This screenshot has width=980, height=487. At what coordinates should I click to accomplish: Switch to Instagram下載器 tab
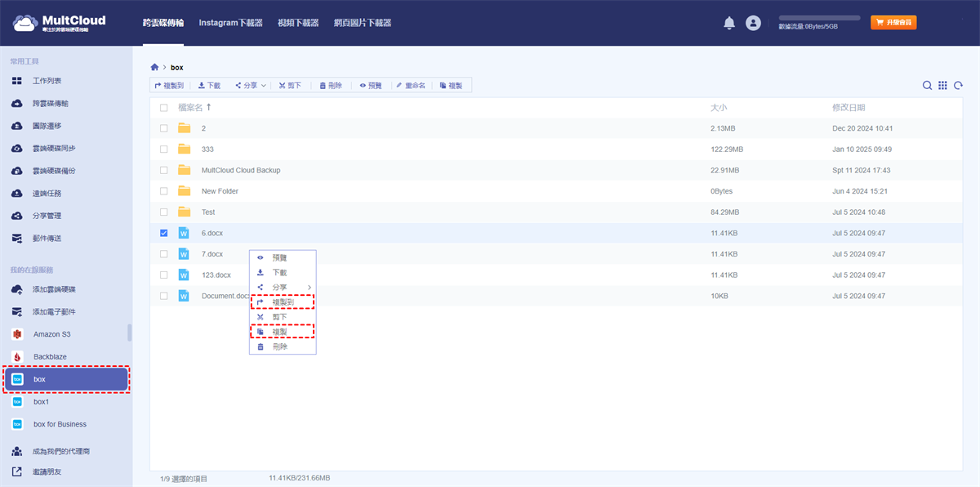point(230,23)
